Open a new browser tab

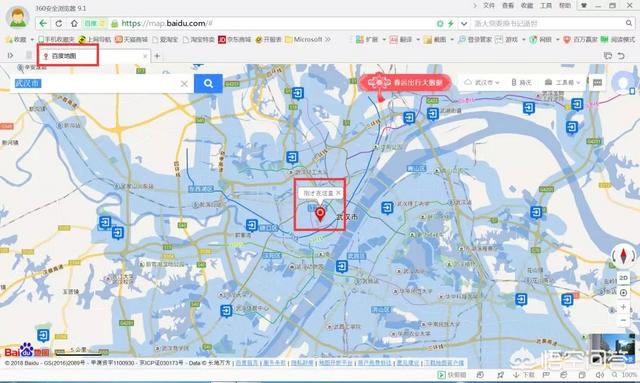(157, 56)
